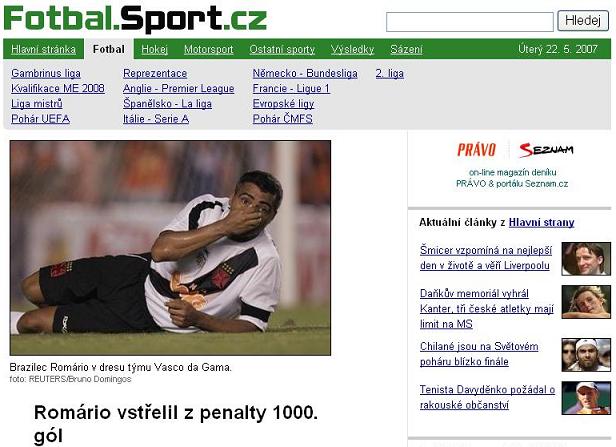
Task: Open the PRÁVO logo link
Action: click(x=476, y=150)
